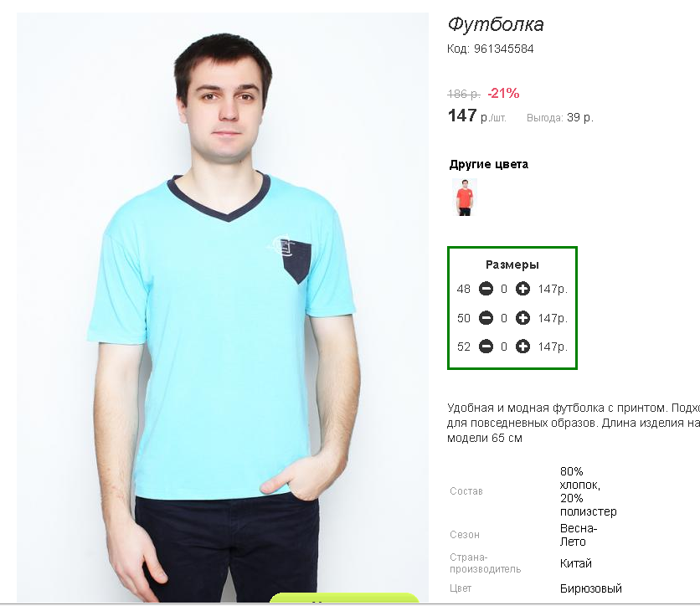700x606 pixels.
Task: Increase quantity for size 48
Action: [522, 289]
